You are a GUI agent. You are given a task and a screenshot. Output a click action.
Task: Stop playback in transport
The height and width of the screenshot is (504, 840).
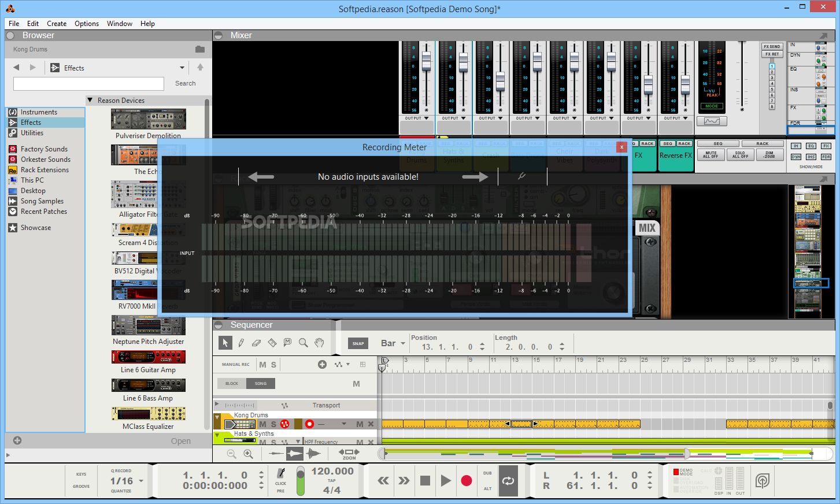425,480
